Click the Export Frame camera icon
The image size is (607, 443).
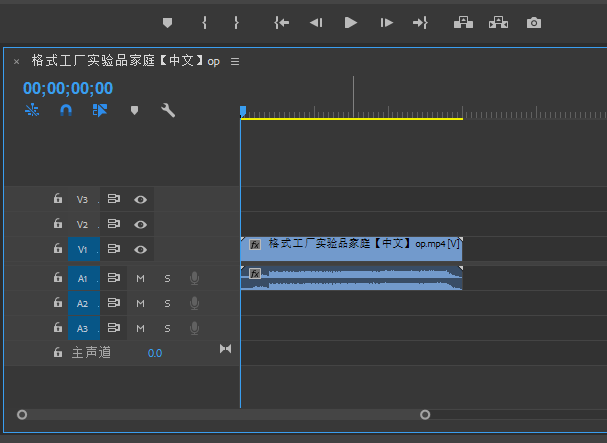tap(534, 22)
